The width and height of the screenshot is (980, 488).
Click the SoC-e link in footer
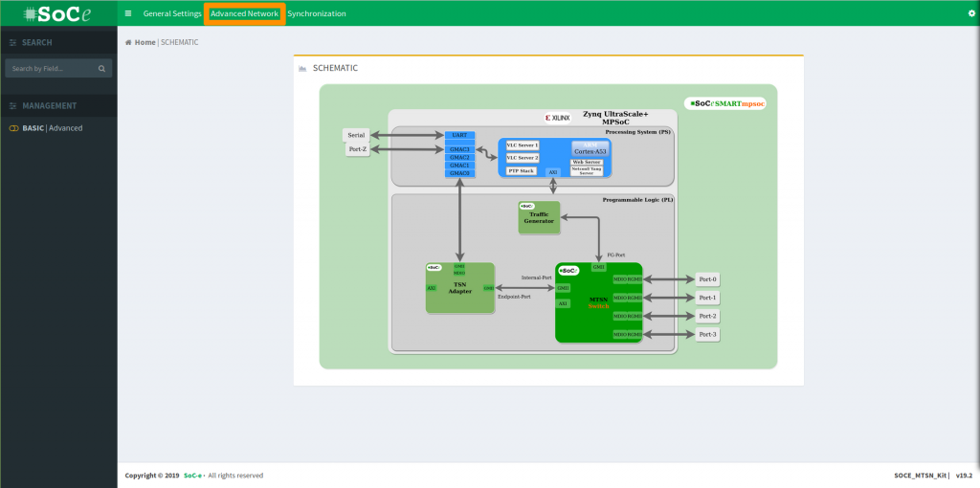(192, 476)
